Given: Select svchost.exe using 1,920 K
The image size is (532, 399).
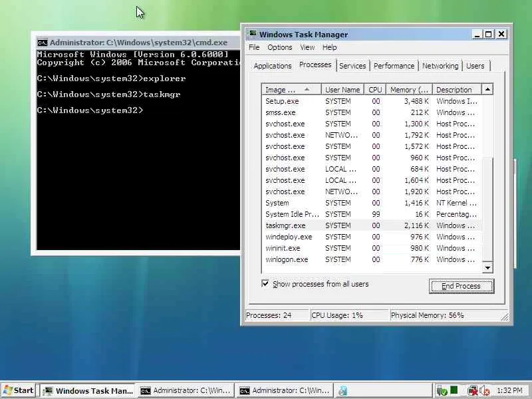Looking at the screenshot, I should pyautogui.click(x=372, y=192).
